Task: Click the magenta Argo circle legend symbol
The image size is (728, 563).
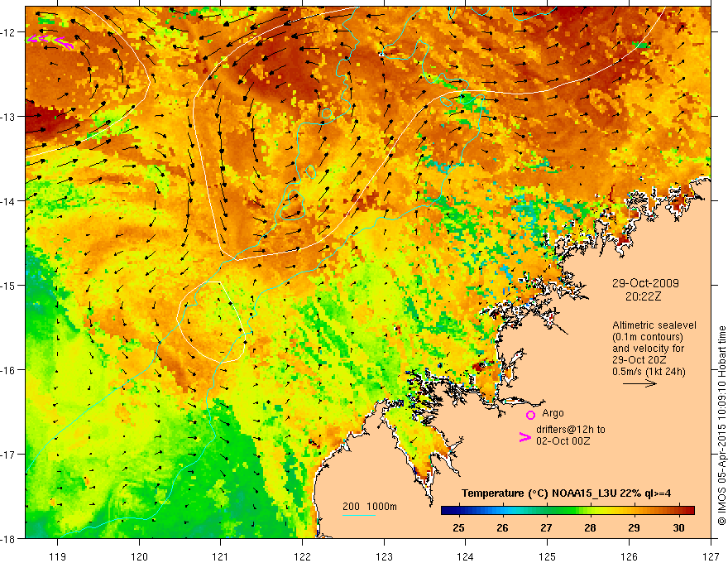Action: click(530, 416)
